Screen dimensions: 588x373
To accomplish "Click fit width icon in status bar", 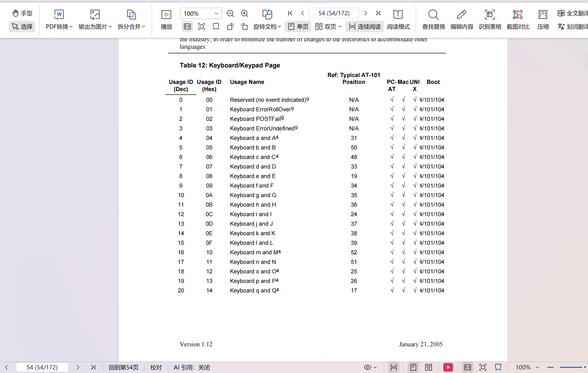I will click(498, 367).
